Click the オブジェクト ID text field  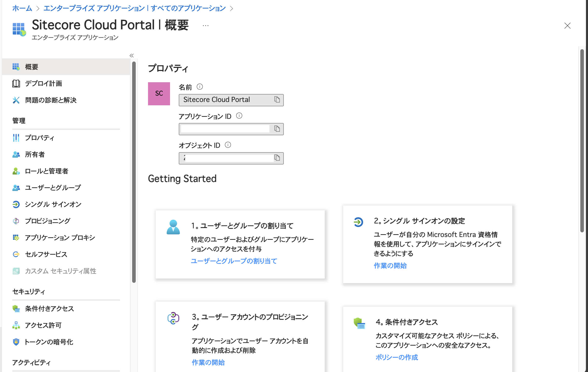pyautogui.click(x=231, y=158)
